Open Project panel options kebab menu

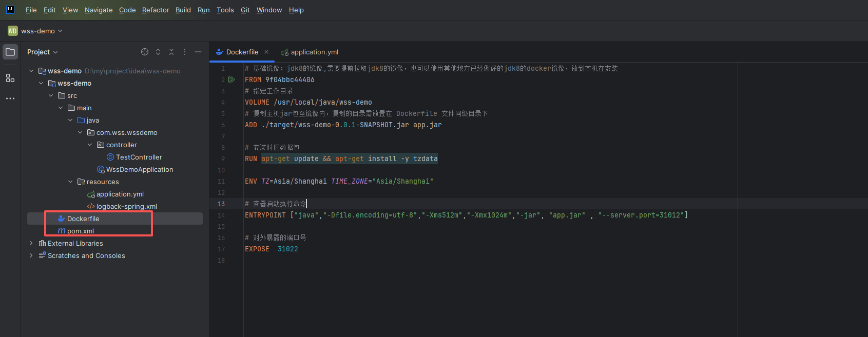click(x=185, y=52)
